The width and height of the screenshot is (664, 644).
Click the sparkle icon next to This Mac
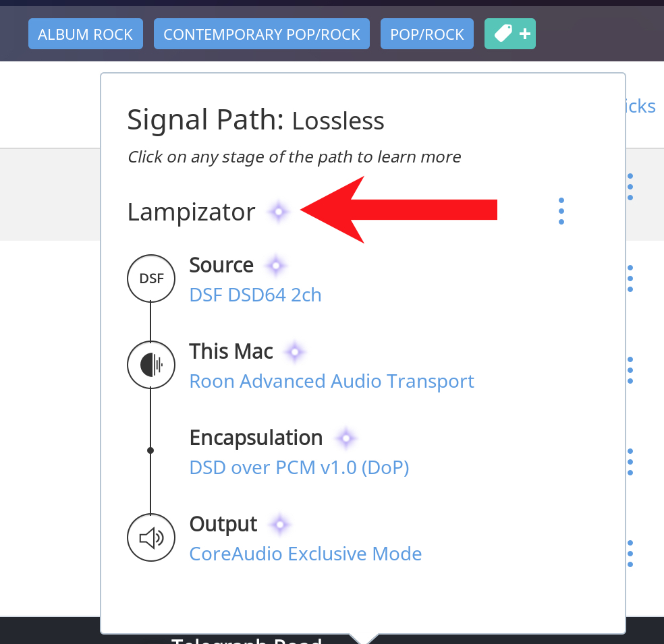[294, 352]
